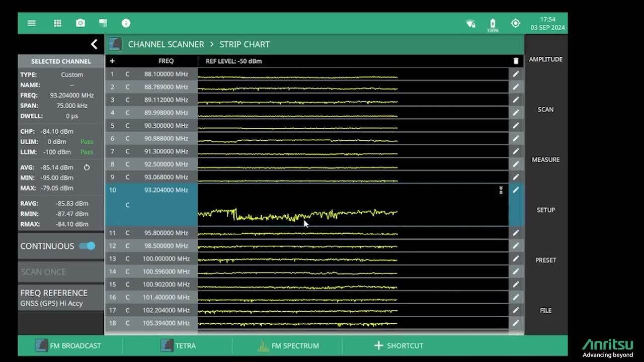
Task: Open the hamburger main menu
Action: click(x=31, y=23)
